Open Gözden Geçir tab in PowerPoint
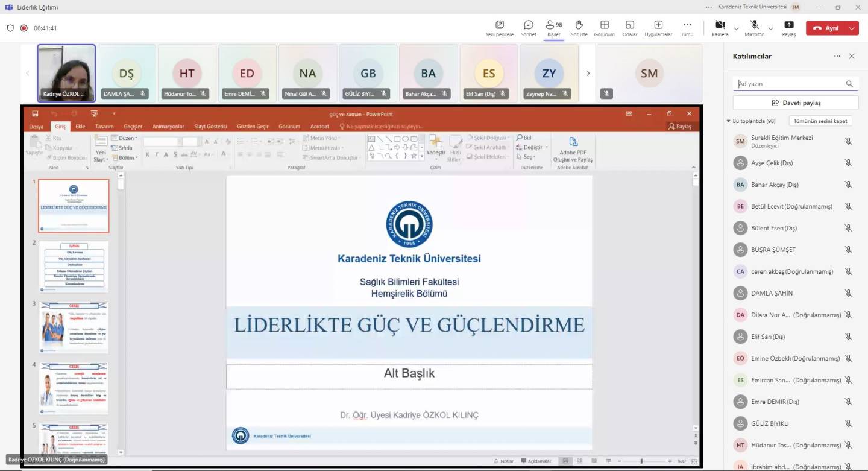The image size is (868, 471). click(253, 127)
